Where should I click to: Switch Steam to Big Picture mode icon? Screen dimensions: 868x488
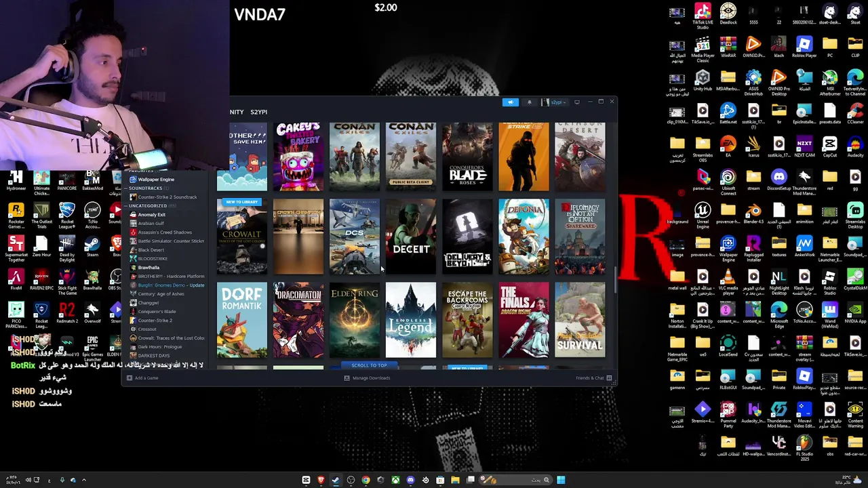pos(577,102)
